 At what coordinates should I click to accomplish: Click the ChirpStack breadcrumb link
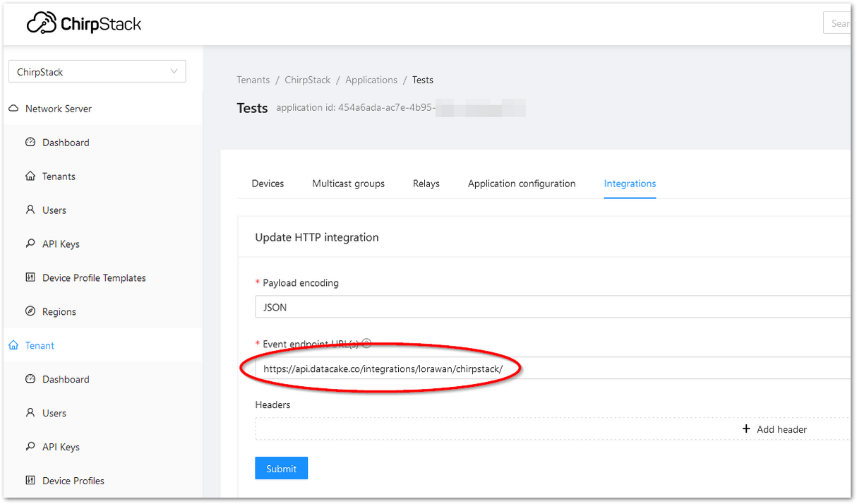tap(308, 80)
